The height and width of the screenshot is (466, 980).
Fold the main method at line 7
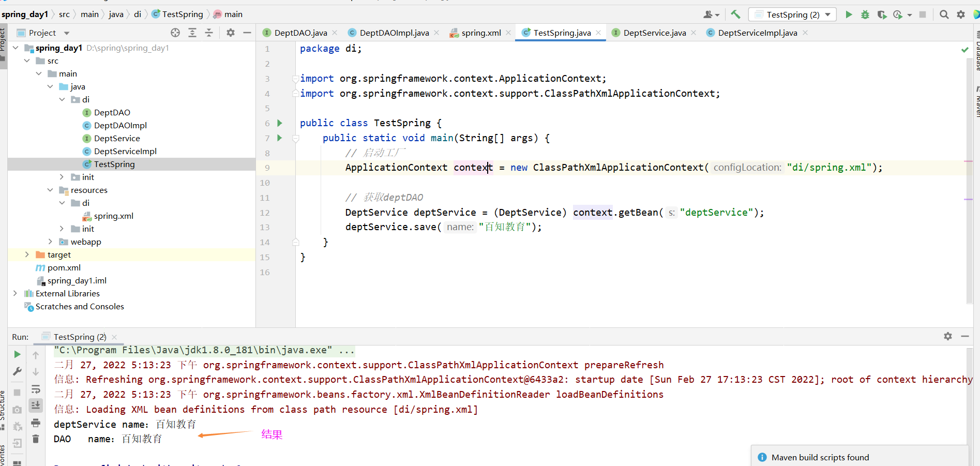point(296,138)
